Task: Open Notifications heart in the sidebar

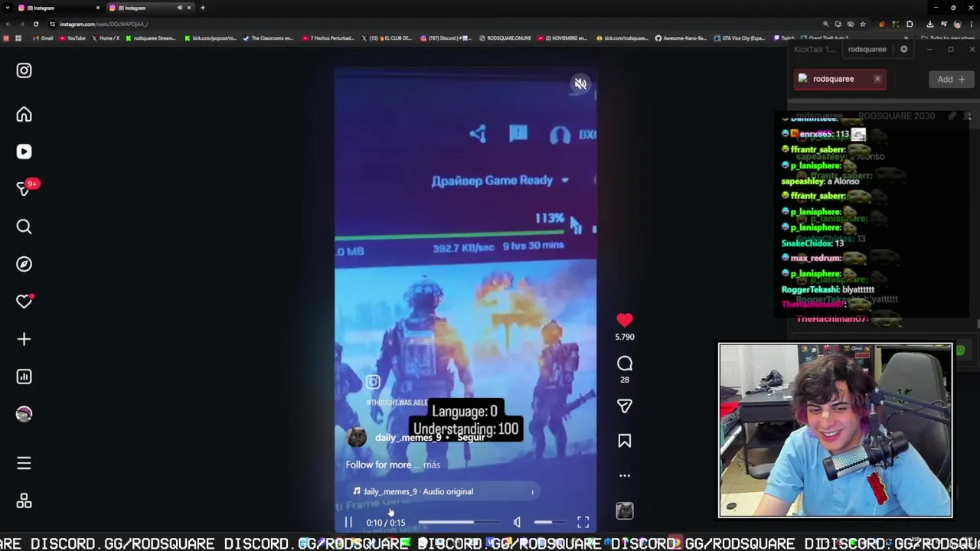Action: pyautogui.click(x=24, y=302)
